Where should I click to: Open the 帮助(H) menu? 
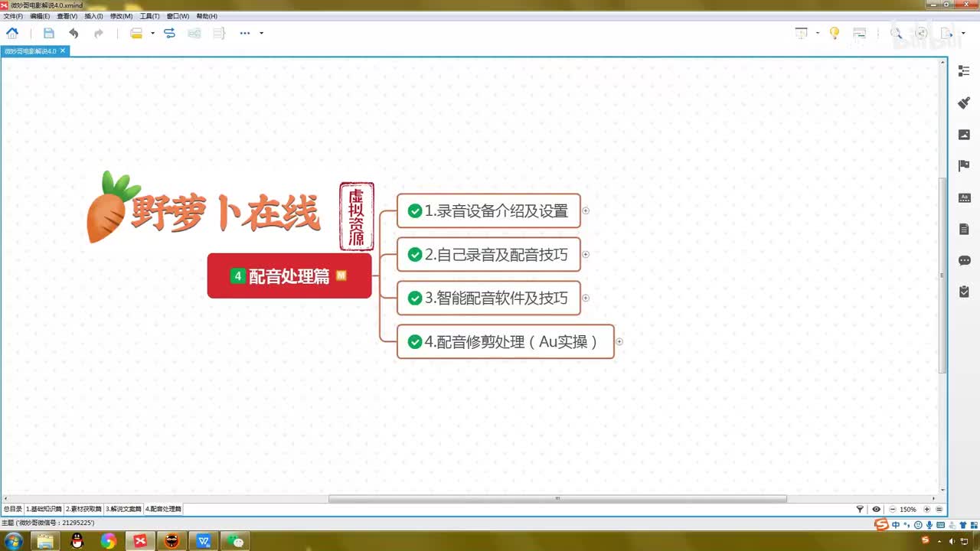coord(207,16)
